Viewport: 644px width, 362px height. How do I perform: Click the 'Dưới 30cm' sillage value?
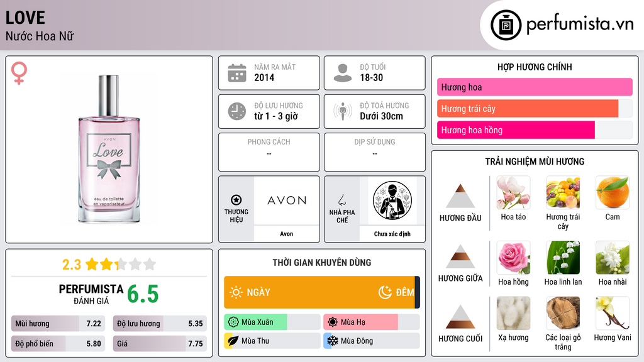pos(381,116)
